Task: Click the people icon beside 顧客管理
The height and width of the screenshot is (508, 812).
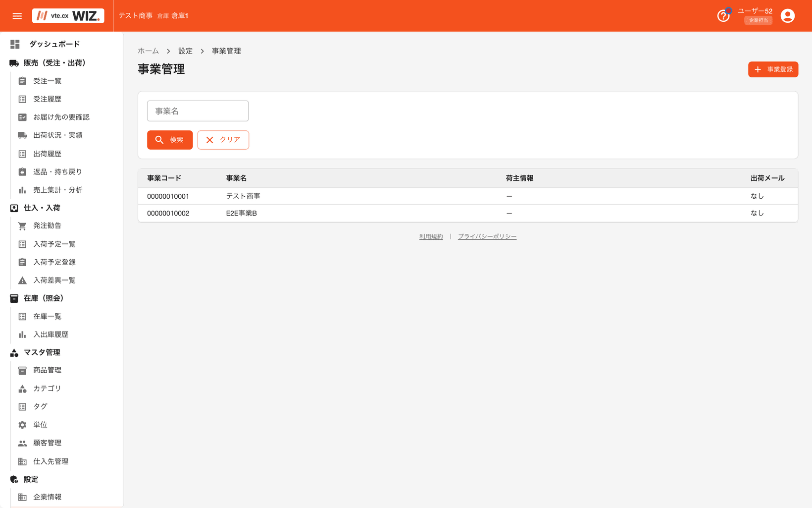Action: click(22, 443)
